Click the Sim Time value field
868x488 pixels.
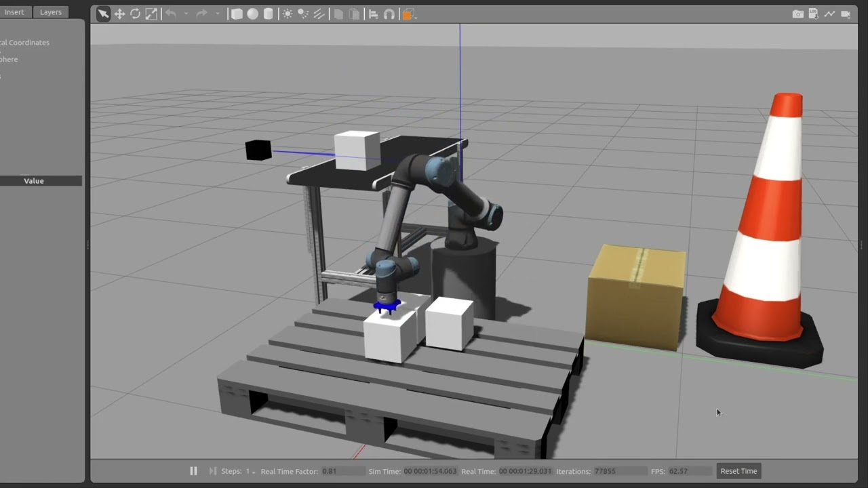(430, 471)
